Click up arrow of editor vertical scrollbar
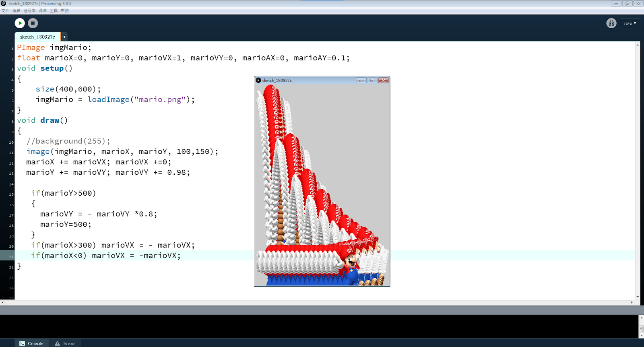The width and height of the screenshot is (644, 347). (638, 45)
